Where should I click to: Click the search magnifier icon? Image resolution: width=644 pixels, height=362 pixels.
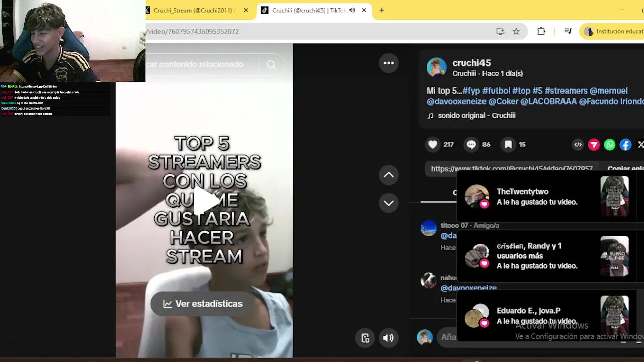coord(271,64)
